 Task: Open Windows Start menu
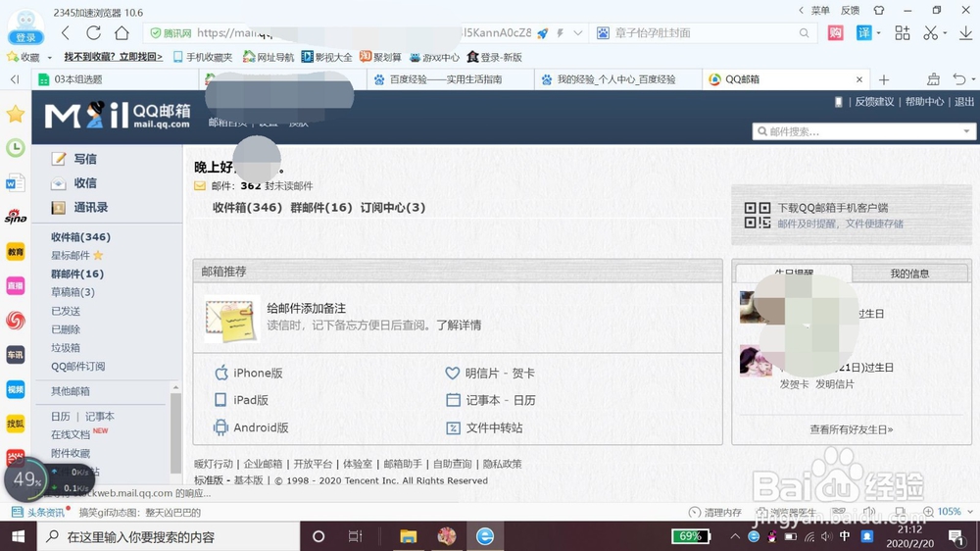tap(18, 536)
